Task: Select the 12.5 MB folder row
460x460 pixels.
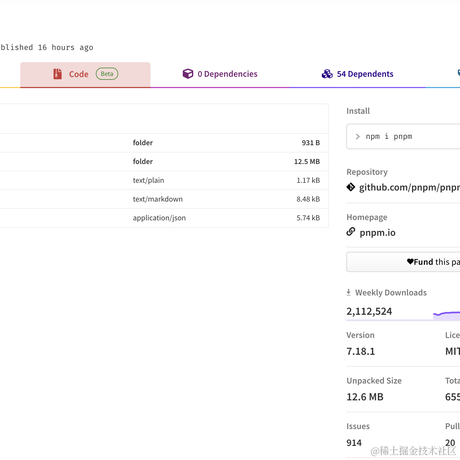Action: point(164,162)
